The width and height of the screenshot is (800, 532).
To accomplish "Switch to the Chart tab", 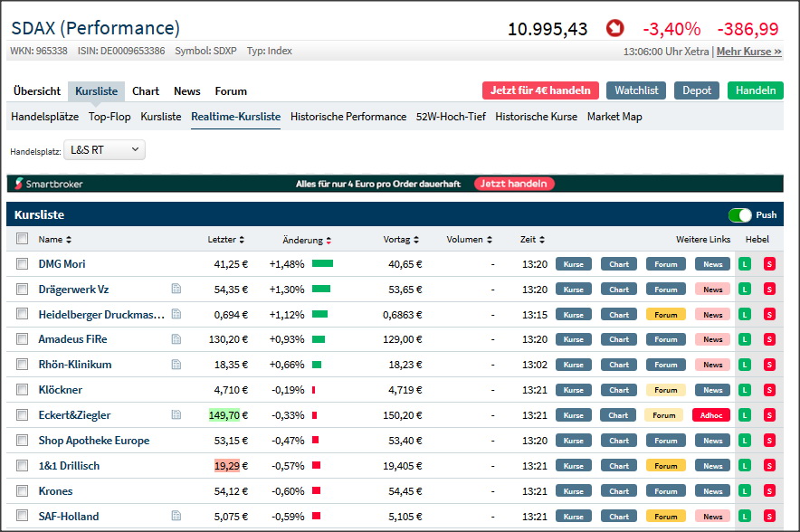I will [146, 91].
